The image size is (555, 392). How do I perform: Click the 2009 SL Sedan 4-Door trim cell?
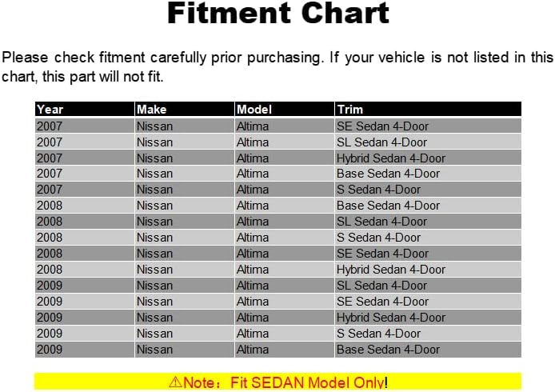pos(428,286)
